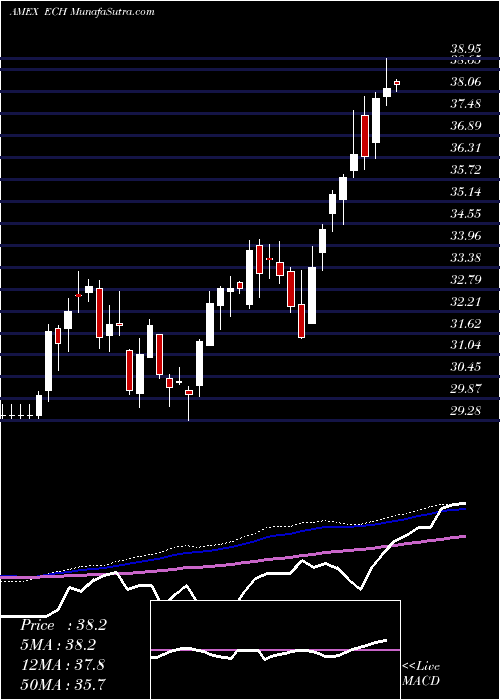Click the 35.14 price axis label
Screen dimensions: 500x700
tap(466, 192)
